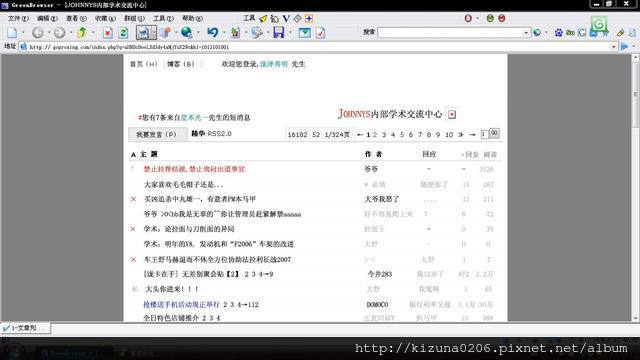Screen dimensions: 640x360
Task: Click the page-number jump input box
Action: point(484,134)
